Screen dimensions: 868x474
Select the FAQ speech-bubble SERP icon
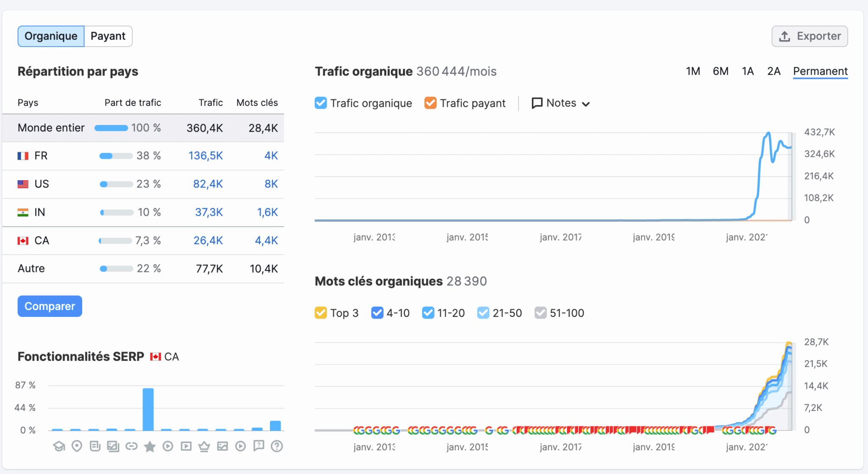(x=259, y=446)
